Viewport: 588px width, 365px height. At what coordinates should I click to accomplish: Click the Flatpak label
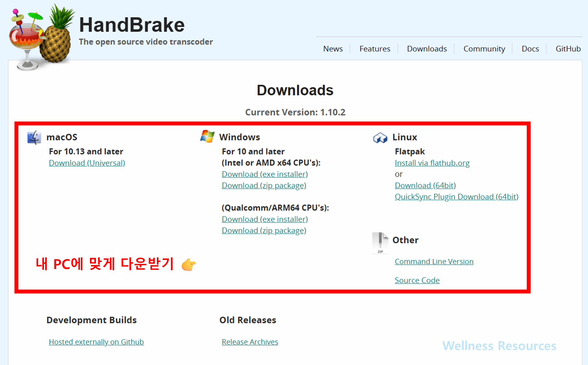point(410,152)
